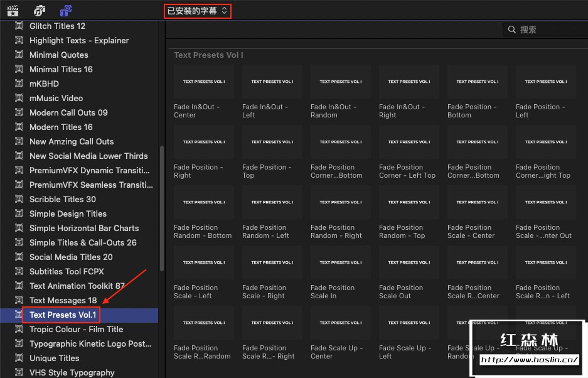Select Tropic Colour - Film Title category

pyautogui.click(x=77, y=330)
